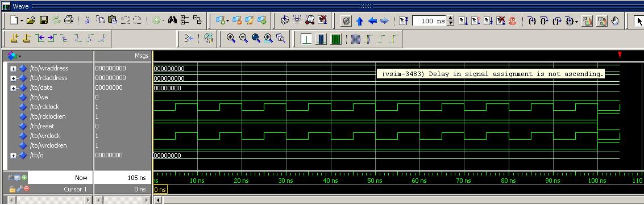The height and width of the screenshot is (205, 644).
Task: Select the cursor-line display mode toggle
Action: pos(306,39)
